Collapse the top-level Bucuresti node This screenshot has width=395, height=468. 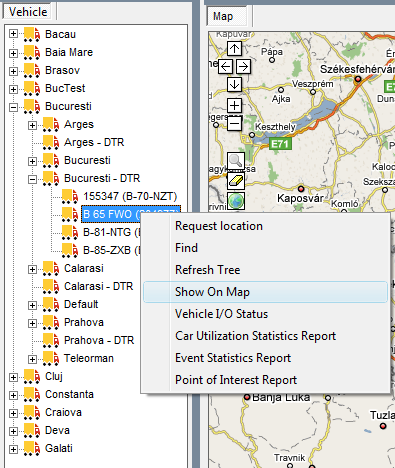pos(13,107)
